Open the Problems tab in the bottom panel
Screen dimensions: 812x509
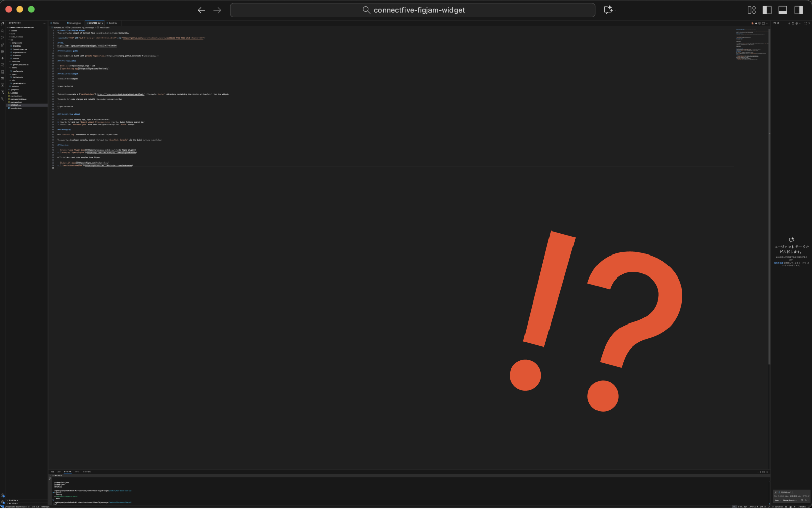pos(53,472)
